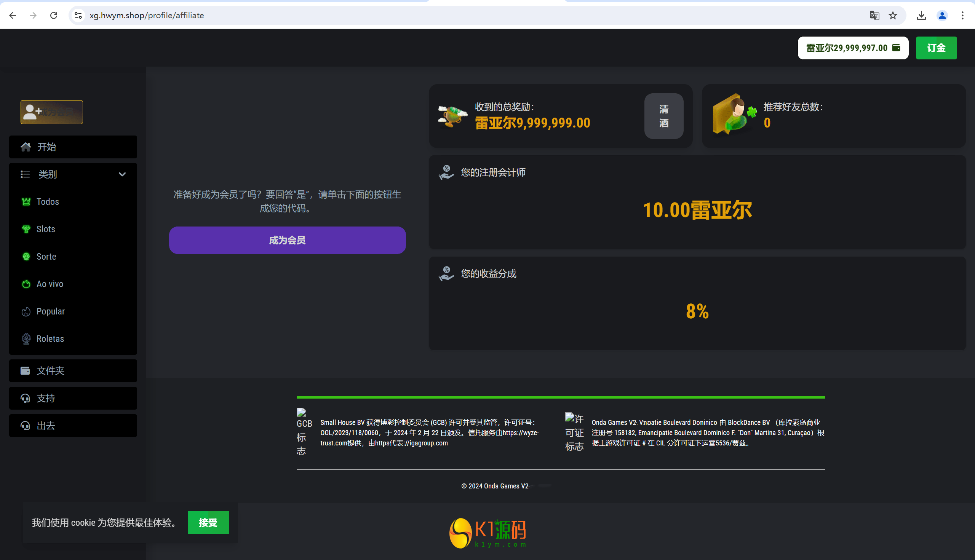The height and width of the screenshot is (560, 975).
Task: Open the Roletas category item
Action: point(50,339)
